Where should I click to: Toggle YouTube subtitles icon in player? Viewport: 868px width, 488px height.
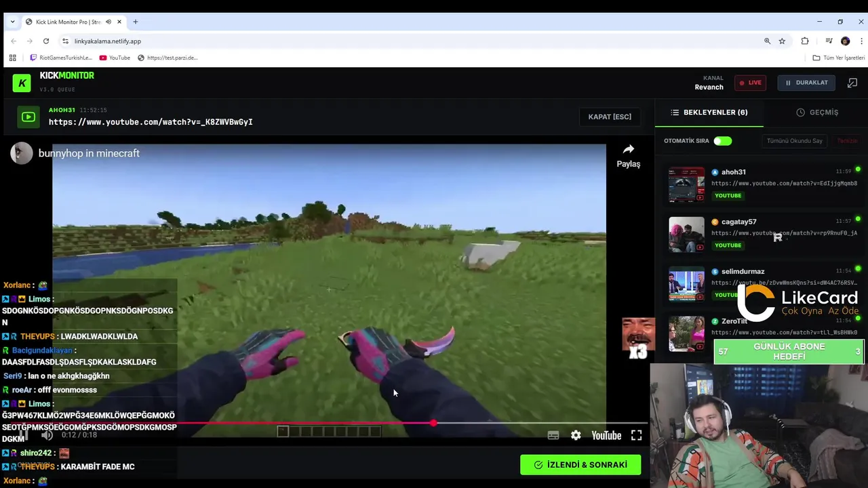pyautogui.click(x=553, y=436)
